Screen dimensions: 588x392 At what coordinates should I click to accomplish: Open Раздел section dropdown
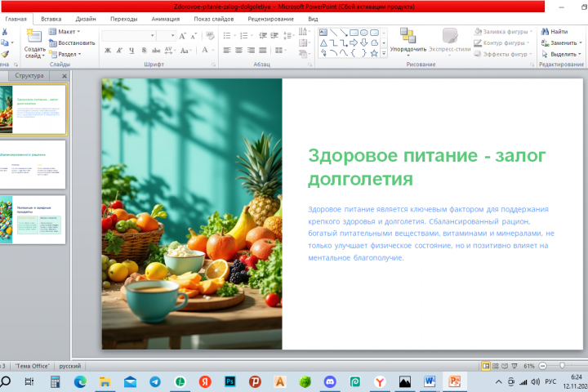[x=65, y=54]
